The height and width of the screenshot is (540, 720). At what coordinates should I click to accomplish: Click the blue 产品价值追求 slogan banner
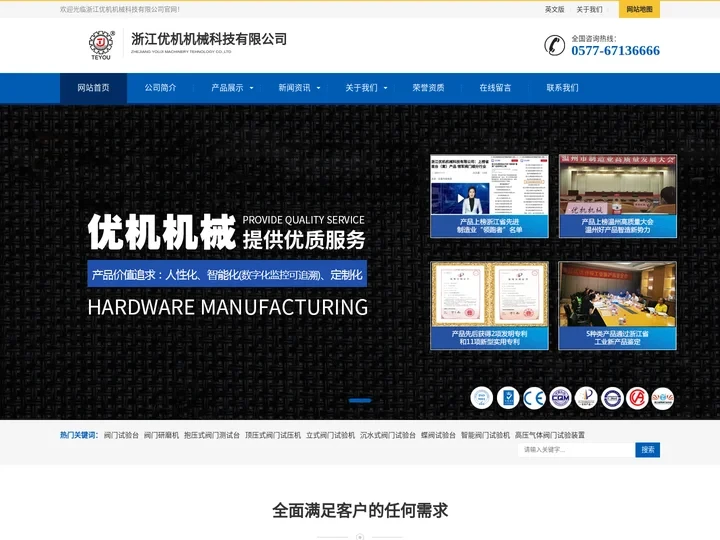(x=227, y=274)
